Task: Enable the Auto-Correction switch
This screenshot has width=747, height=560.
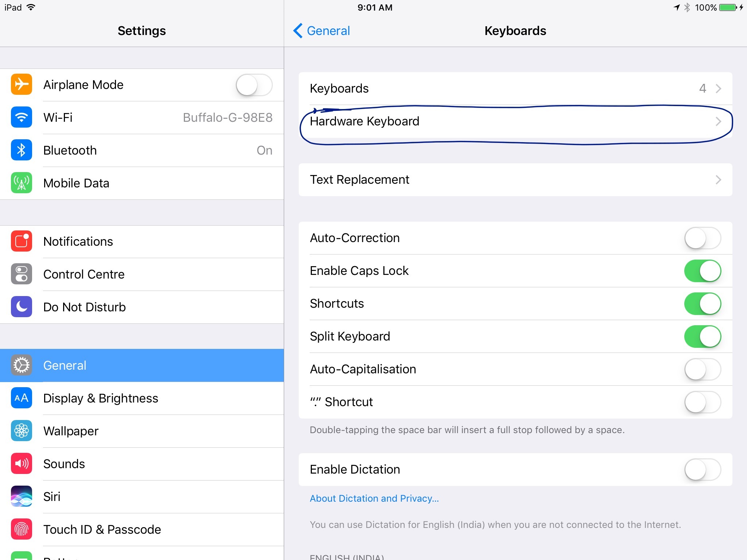Action: tap(703, 238)
